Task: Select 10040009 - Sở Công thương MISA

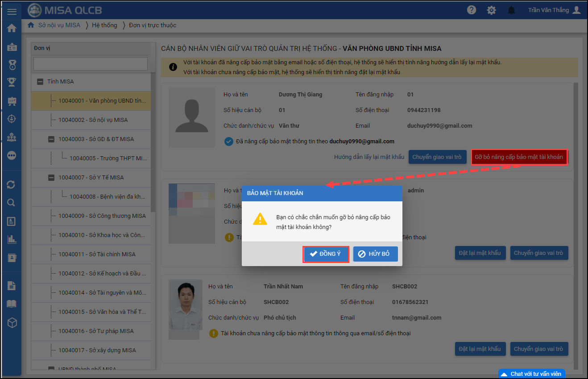Action: (102, 216)
